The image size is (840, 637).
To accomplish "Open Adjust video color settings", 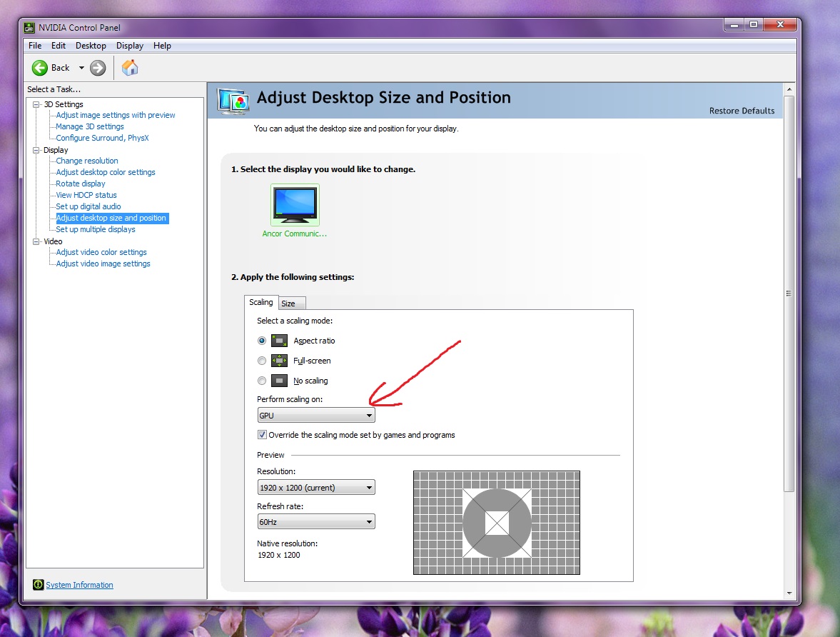I will (101, 252).
